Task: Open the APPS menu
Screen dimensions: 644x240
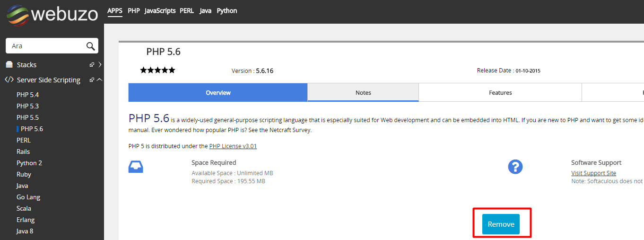Action: [115, 11]
